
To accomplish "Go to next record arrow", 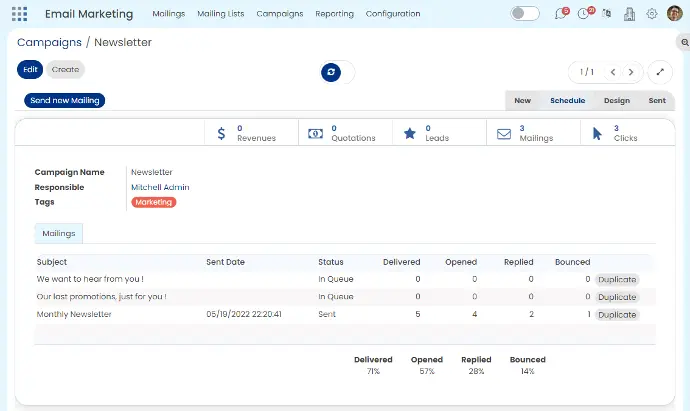I will (631, 72).
